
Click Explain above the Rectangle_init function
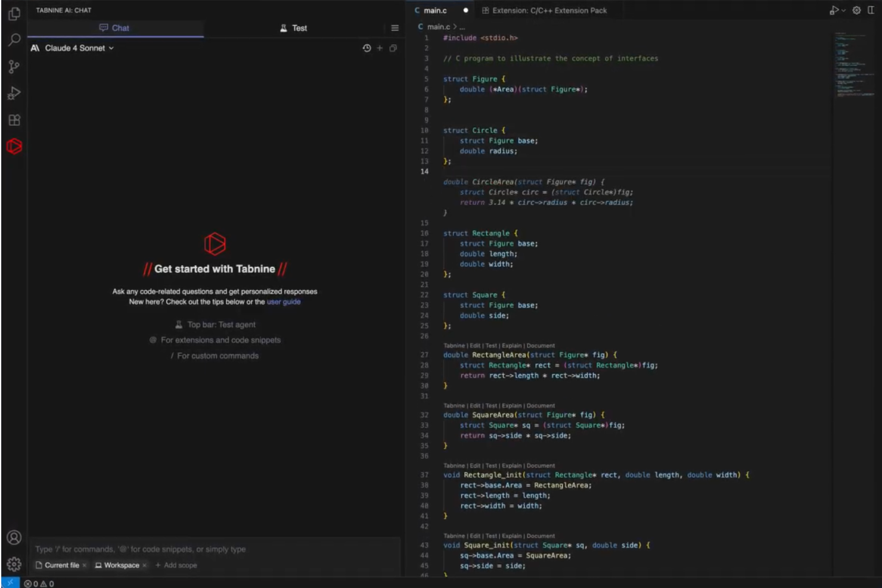click(511, 466)
